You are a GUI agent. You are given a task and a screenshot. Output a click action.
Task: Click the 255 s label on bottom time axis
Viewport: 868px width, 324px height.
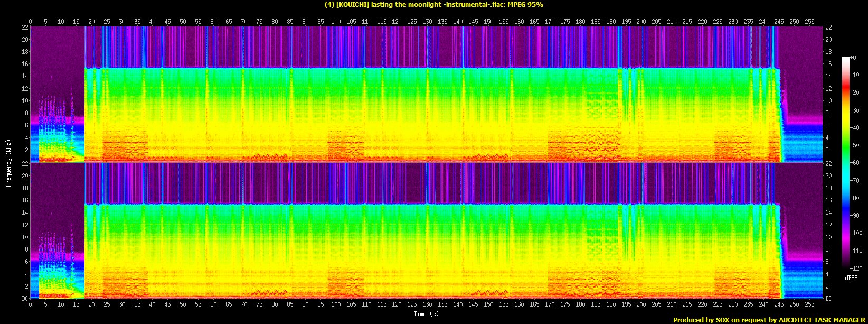pyautogui.click(x=809, y=304)
